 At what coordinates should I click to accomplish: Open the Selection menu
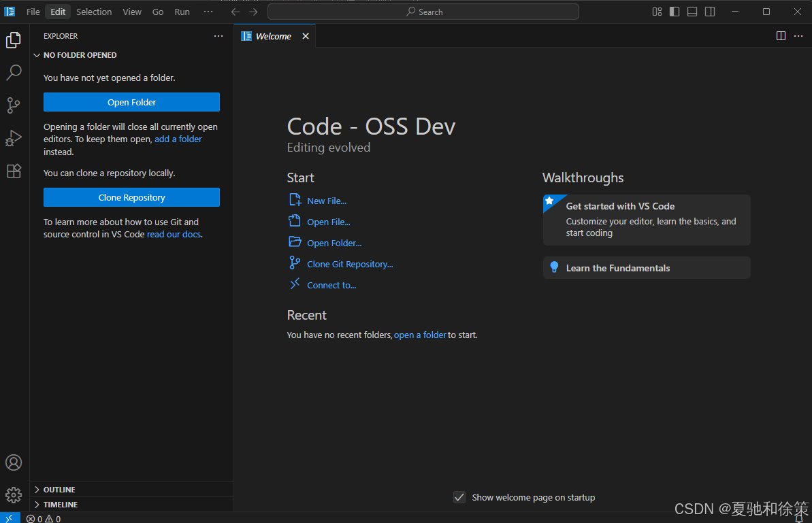[94, 12]
